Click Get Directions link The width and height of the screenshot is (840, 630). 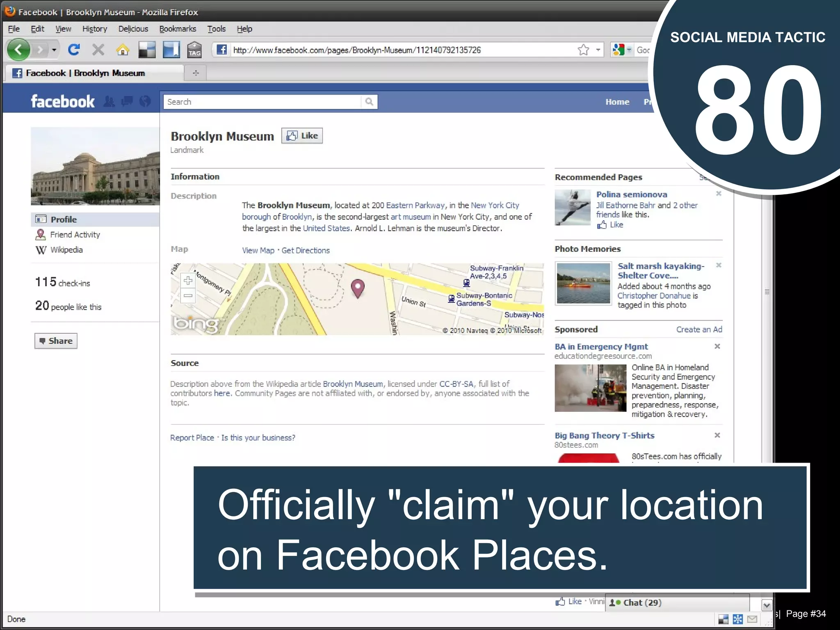point(306,250)
